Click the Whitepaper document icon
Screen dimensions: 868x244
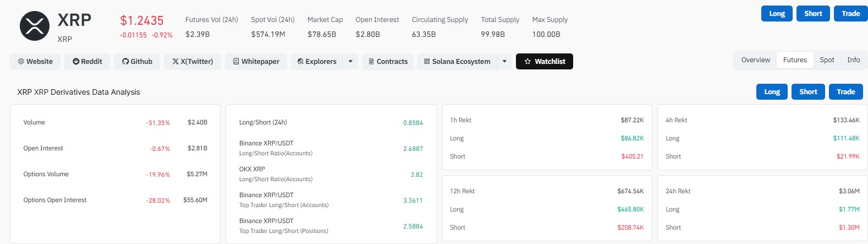236,62
